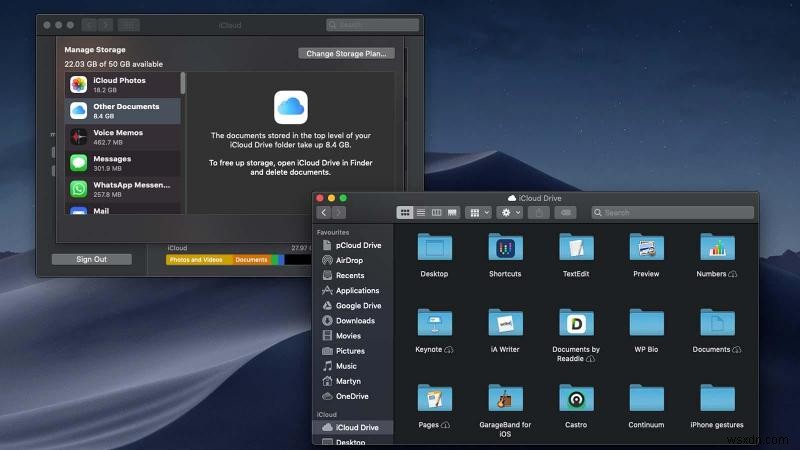Open the Keynote folder
Screen dimensions: 800x450
click(434, 324)
